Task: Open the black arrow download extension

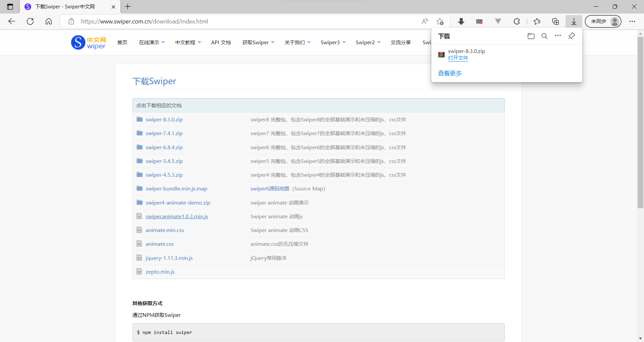Action: (461, 21)
